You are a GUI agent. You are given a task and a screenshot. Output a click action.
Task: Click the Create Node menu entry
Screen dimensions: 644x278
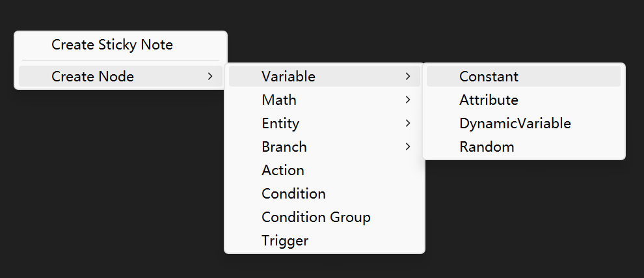tap(92, 76)
